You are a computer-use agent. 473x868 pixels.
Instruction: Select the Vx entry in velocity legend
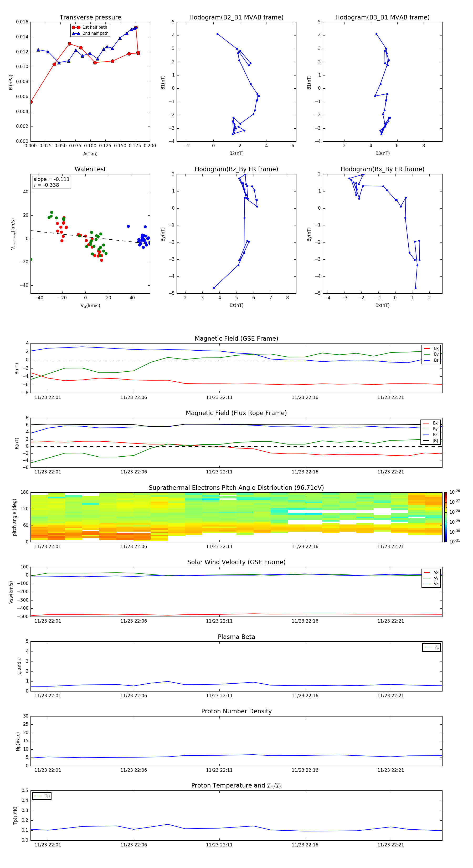pyautogui.click(x=431, y=572)
